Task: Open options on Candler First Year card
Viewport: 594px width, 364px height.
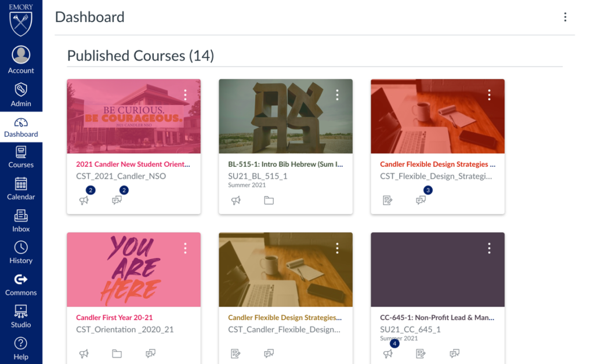Action: (185, 249)
